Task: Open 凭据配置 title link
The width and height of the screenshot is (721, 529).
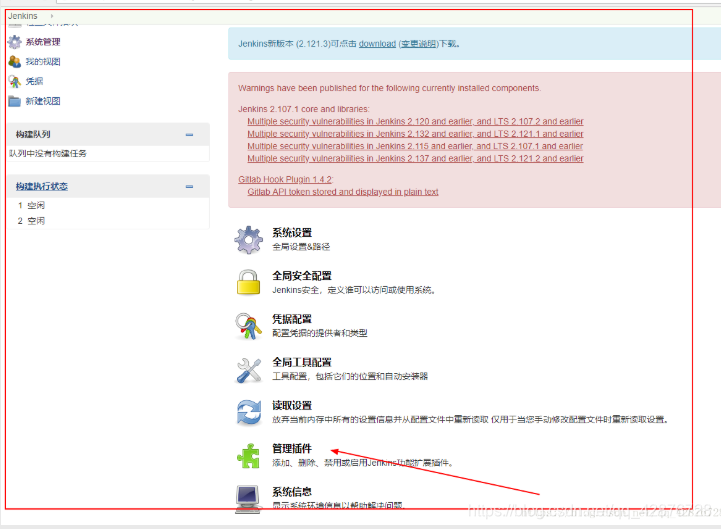Action: pyautogui.click(x=292, y=319)
